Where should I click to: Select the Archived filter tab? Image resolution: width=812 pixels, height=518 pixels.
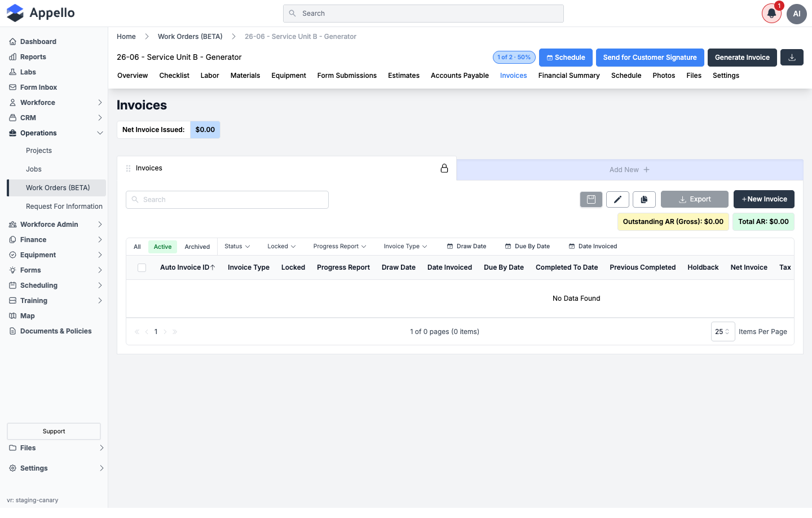197,247
